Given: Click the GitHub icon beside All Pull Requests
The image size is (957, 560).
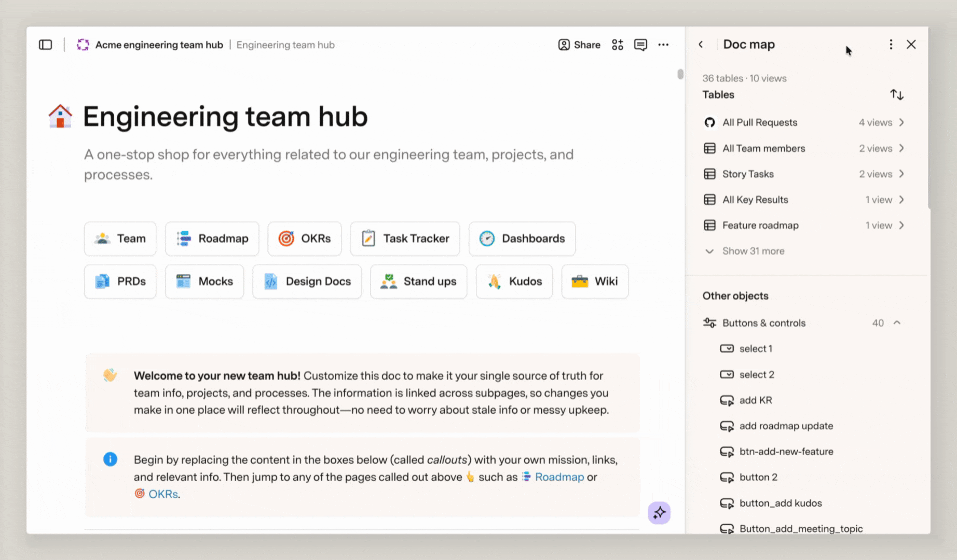Looking at the screenshot, I should 709,122.
